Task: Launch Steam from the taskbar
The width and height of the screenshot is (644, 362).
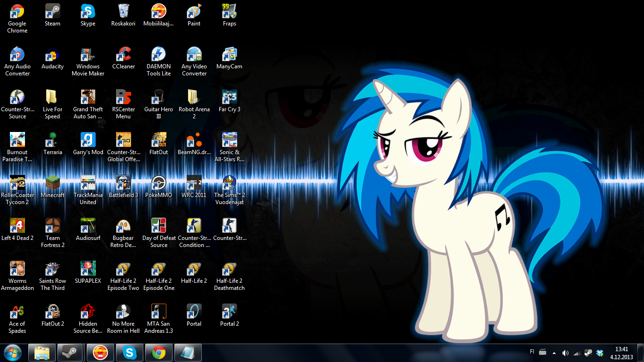Action: (x=70, y=353)
